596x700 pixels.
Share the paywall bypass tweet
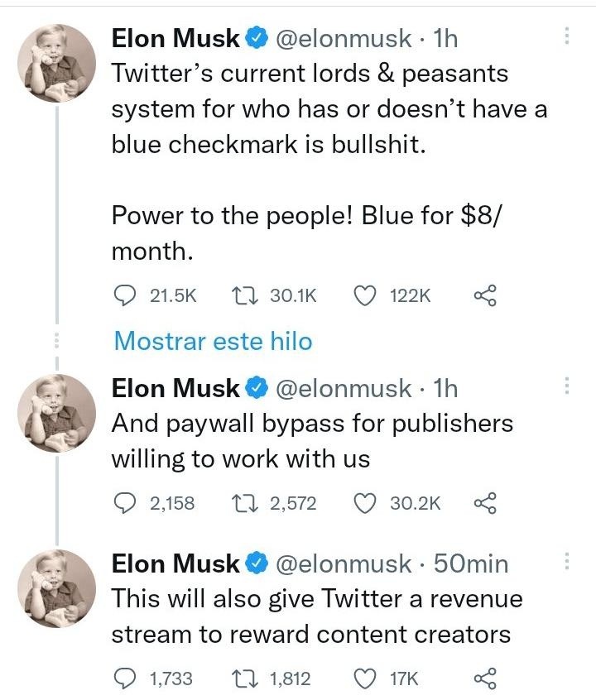point(485,503)
